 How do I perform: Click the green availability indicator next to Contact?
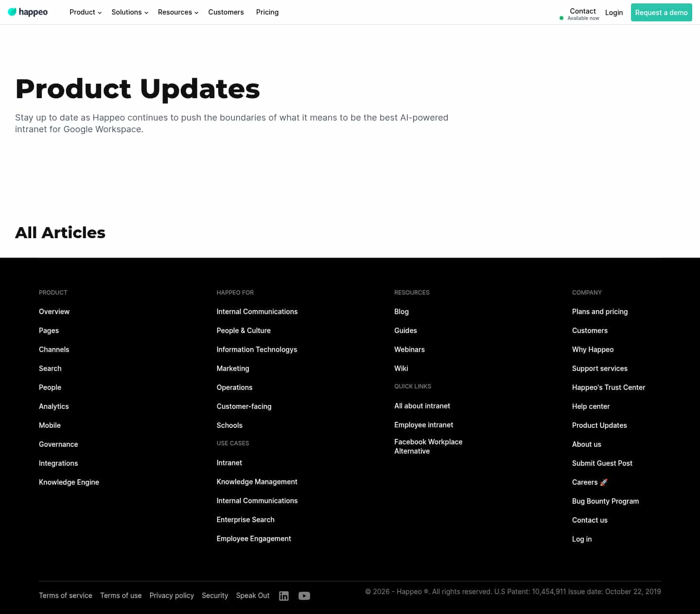click(561, 18)
